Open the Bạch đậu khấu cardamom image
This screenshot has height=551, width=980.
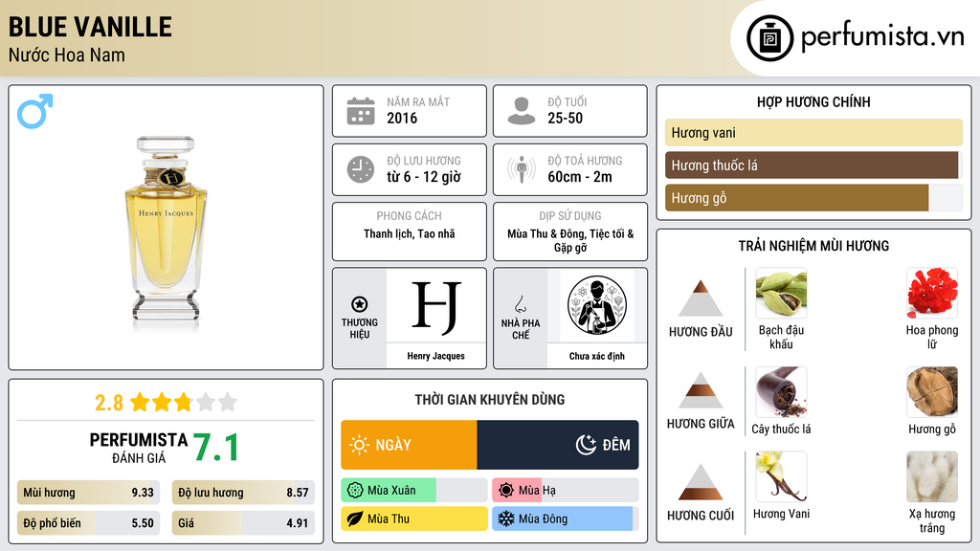click(781, 293)
